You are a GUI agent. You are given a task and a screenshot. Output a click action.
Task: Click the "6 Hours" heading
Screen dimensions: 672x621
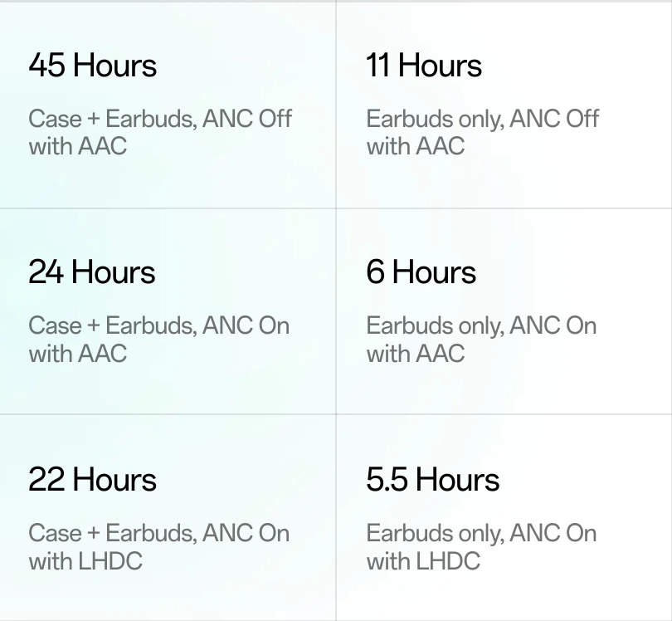pyautogui.click(x=421, y=272)
